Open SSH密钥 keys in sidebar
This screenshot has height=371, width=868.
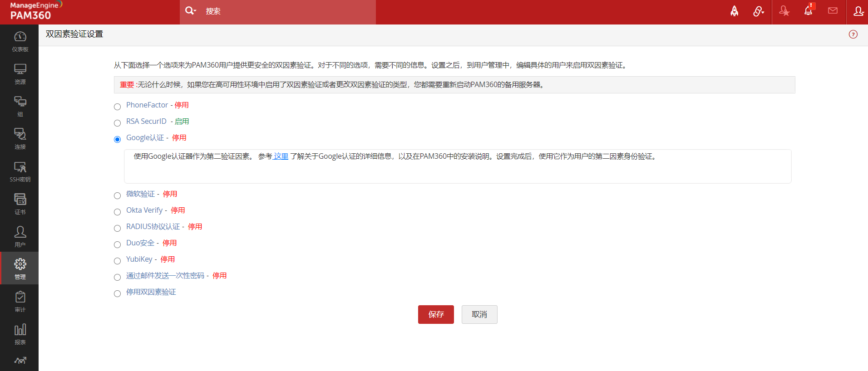[20, 171]
